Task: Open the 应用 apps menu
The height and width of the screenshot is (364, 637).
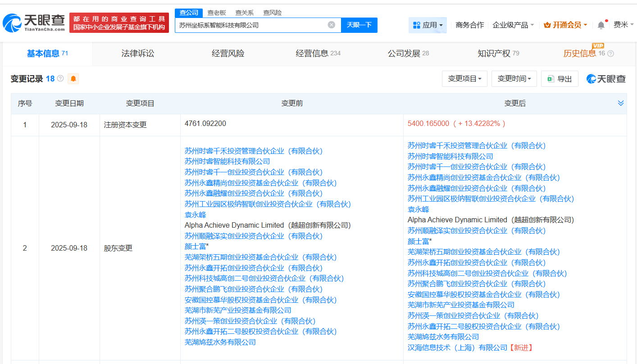Action: coord(428,25)
